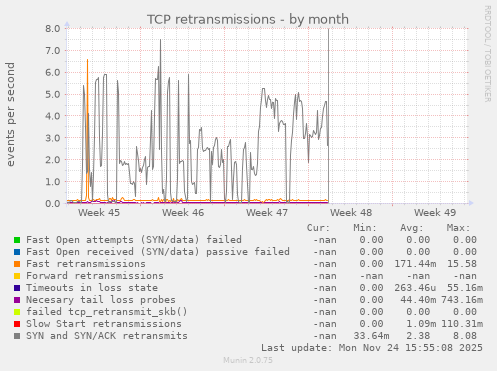Screen dimensions: 497x371
Task: Click 'Fast Open received (SYN/data) passive failed' label
Action: tap(158, 252)
